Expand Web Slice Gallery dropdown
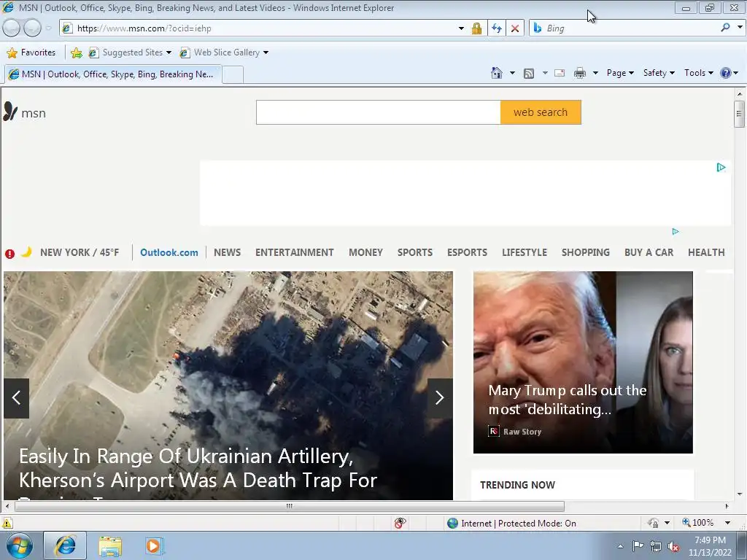 (266, 52)
